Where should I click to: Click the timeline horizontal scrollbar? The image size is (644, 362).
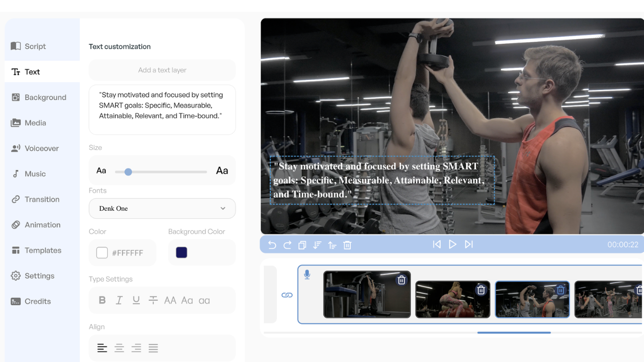point(514,332)
